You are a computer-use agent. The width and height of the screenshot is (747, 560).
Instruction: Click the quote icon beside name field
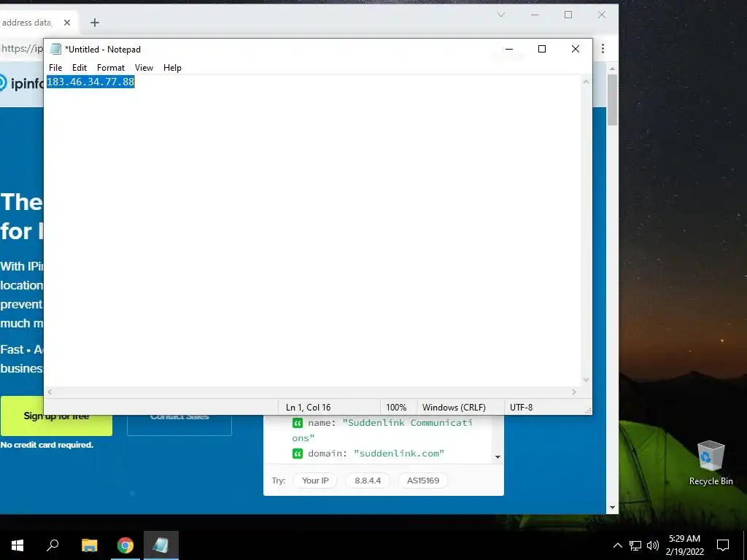pos(298,423)
